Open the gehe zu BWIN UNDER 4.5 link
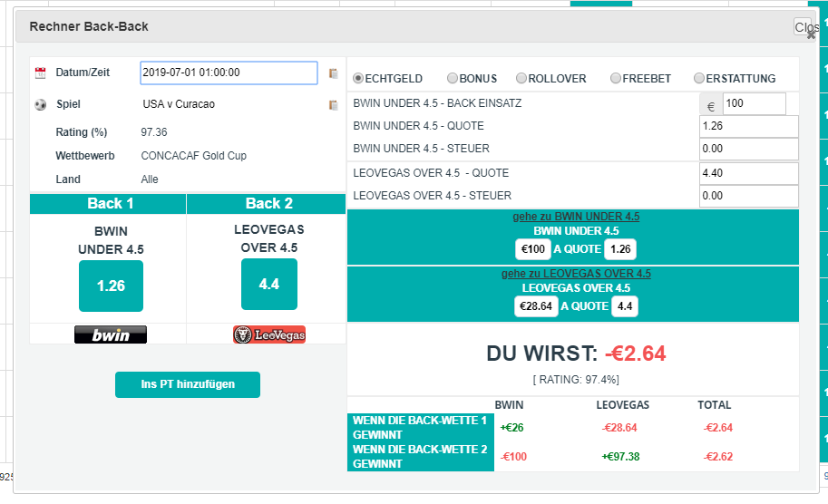The height and width of the screenshot is (504, 828). click(576, 217)
